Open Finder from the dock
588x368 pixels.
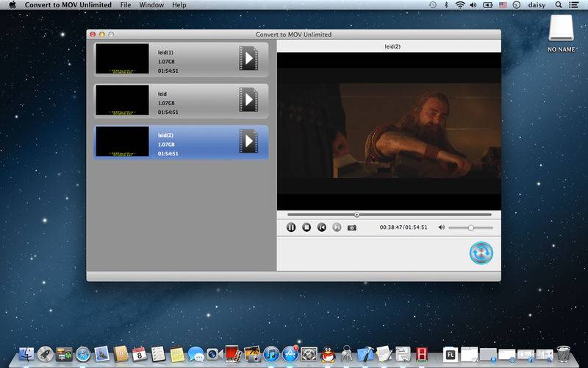click(x=26, y=354)
